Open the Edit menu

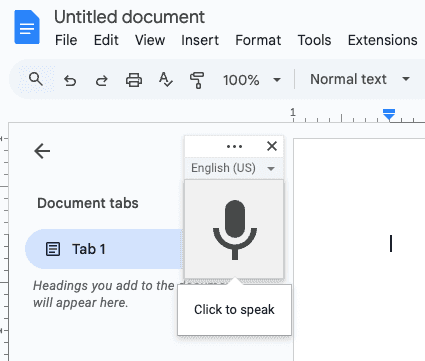tap(106, 40)
